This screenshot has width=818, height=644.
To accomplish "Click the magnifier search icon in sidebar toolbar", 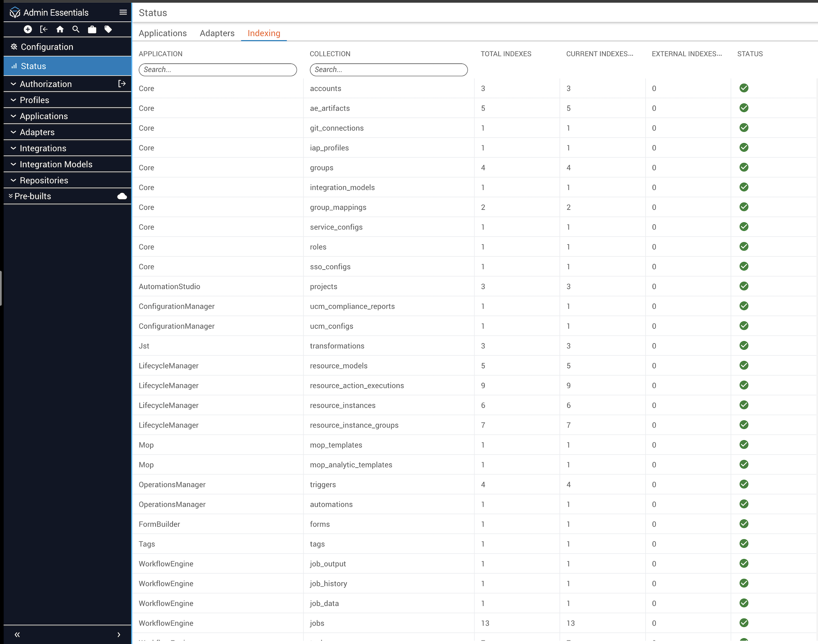I will pyautogui.click(x=76, y=29).
